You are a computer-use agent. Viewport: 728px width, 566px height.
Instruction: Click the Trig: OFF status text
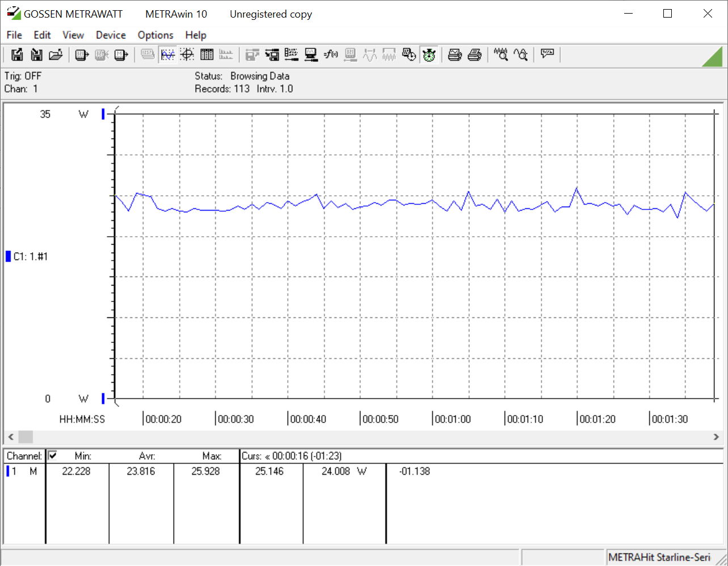click(x=23, y=76)
